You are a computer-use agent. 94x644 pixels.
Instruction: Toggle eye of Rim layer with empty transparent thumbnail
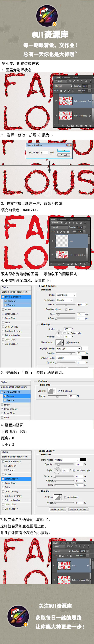click(x=53, y=241)
